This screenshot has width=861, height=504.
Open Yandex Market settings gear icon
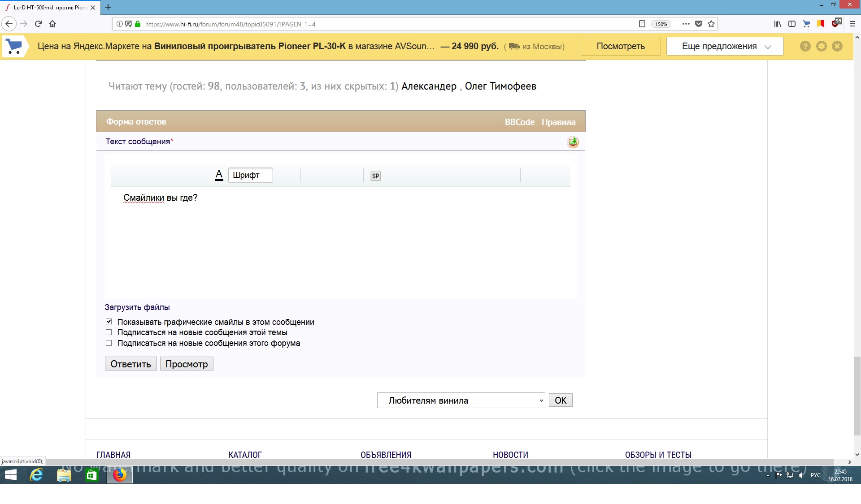click(x=821, y=46)
